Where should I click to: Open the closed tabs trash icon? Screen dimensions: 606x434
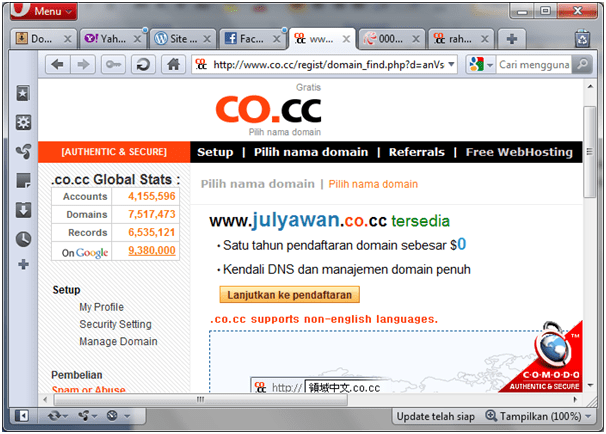[582, 39]
